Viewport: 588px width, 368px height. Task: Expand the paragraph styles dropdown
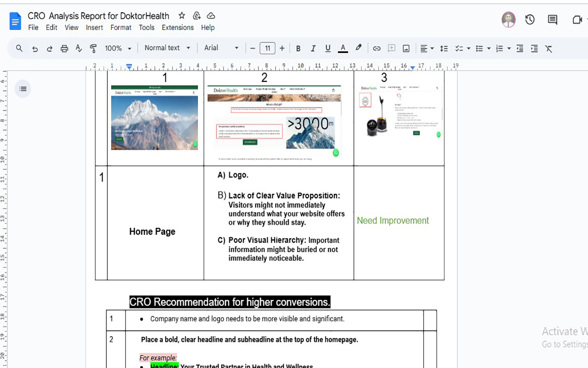pyautogui.click(x=167, y=48)
